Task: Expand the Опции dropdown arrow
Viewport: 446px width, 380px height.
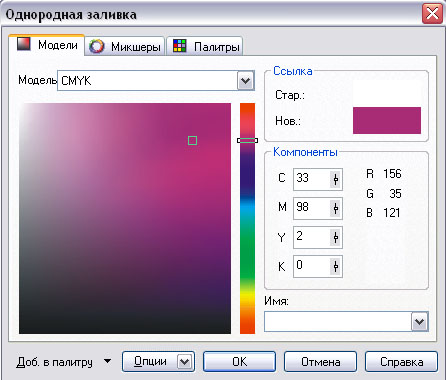Action: (x=185, y=361)
